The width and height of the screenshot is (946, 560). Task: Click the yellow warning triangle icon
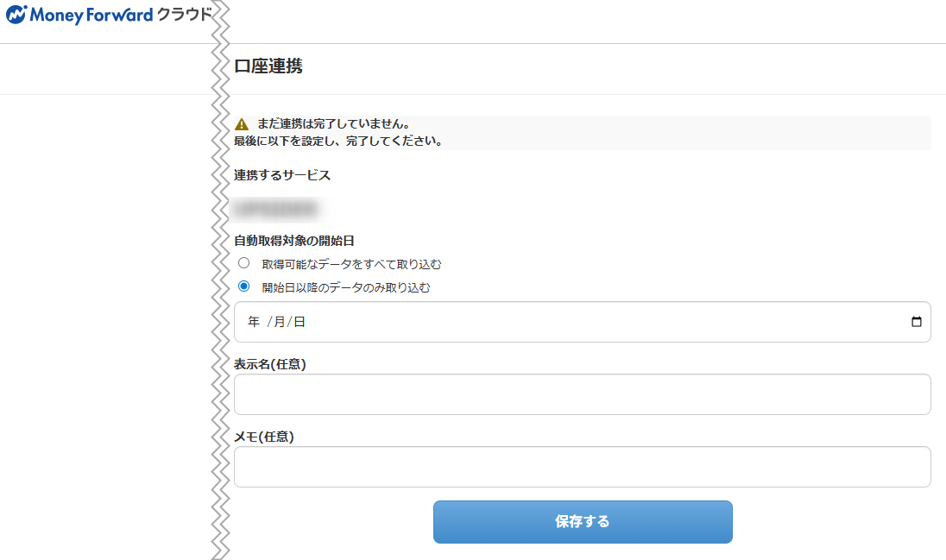pyautogui.click(x=242, y=124)
